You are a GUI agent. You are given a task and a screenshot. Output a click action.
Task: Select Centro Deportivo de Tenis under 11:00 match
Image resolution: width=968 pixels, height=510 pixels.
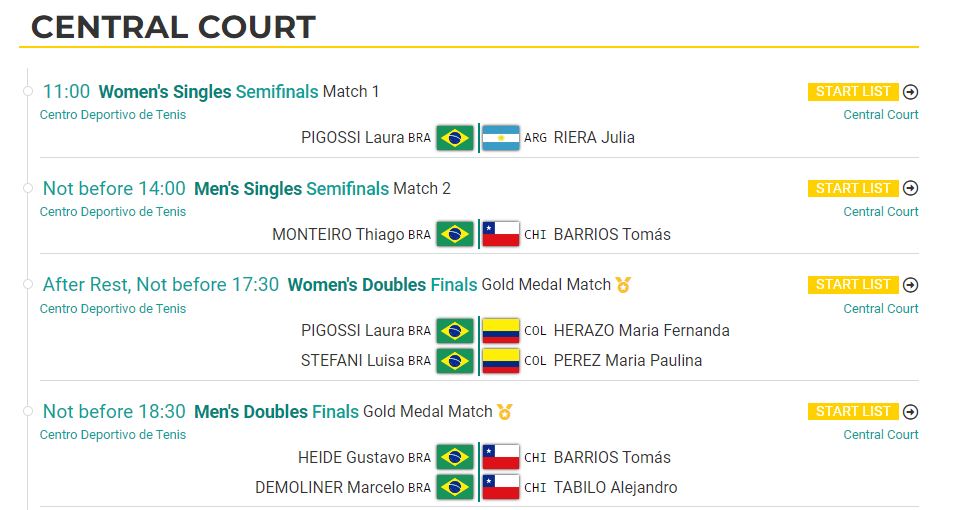(x=113, y=115)
